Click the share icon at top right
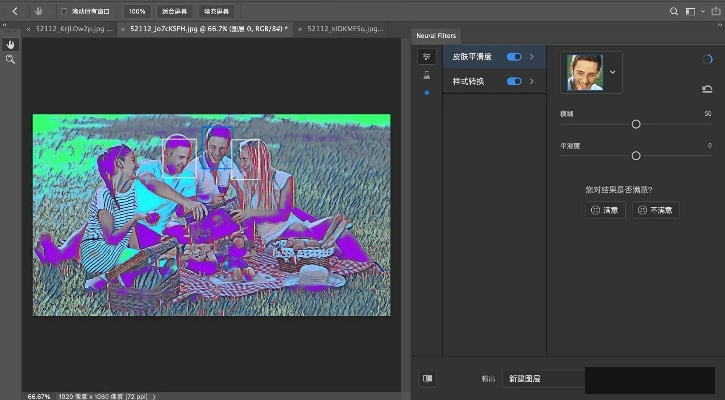Screen dimensions: 725x400 [711, 11]
